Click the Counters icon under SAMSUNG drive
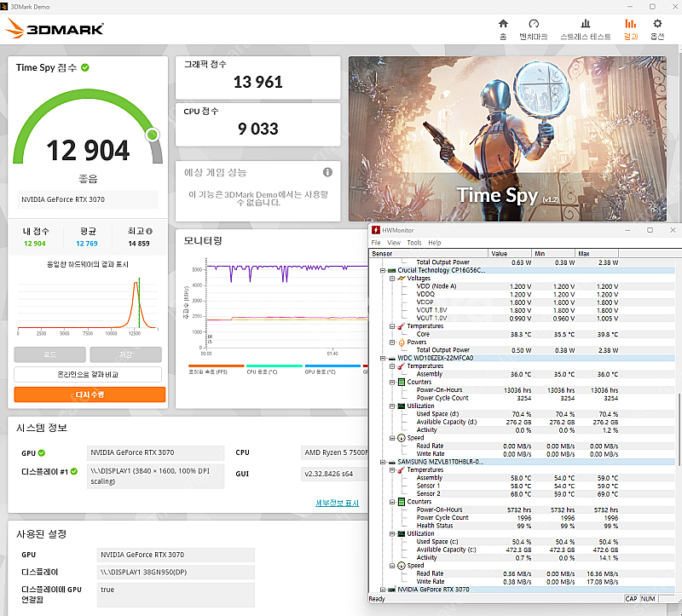Screen dimensions: 682x616 (x=402, y=502)
